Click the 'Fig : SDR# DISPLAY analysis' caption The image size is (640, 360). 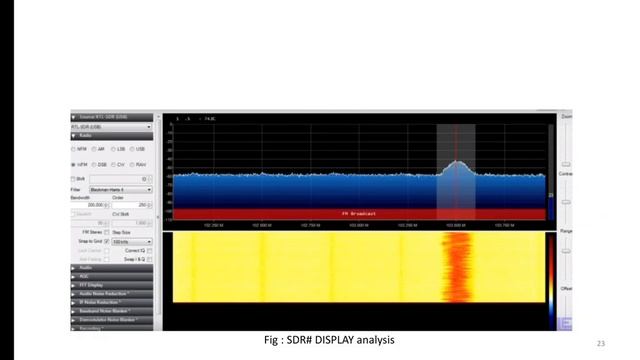pos(329,340)
